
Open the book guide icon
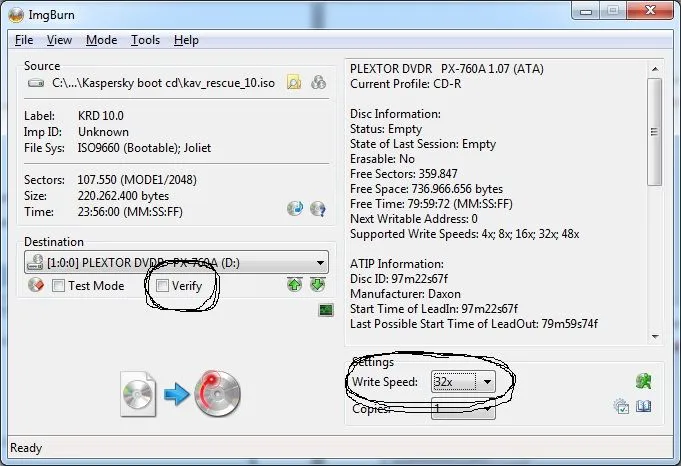point(644,407)
